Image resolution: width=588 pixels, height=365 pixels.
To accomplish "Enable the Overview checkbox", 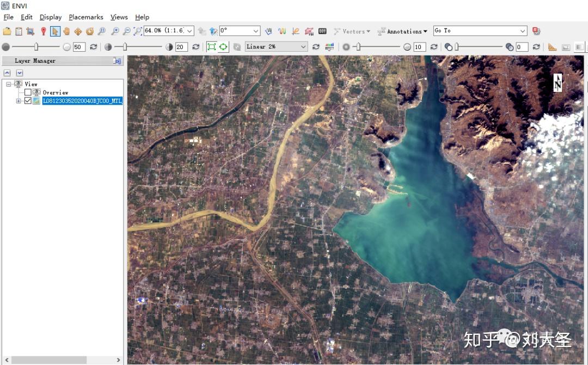I will [x=28, y=93].
